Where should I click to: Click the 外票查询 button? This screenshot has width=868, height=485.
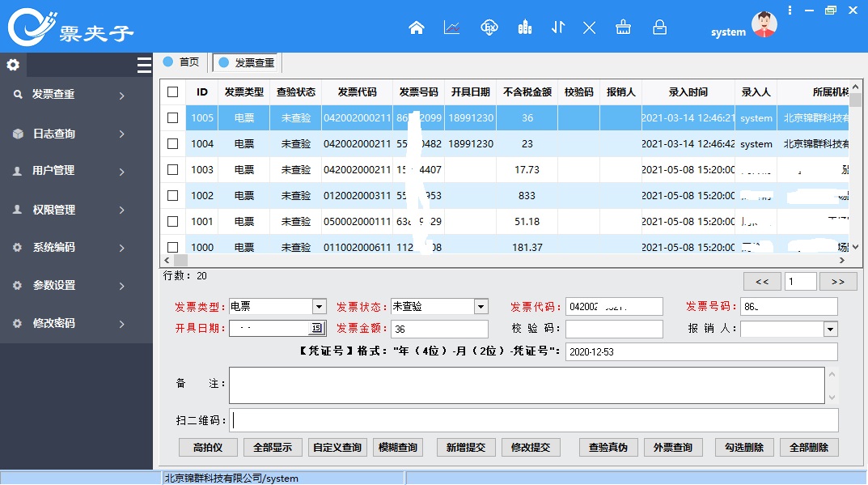673,447
